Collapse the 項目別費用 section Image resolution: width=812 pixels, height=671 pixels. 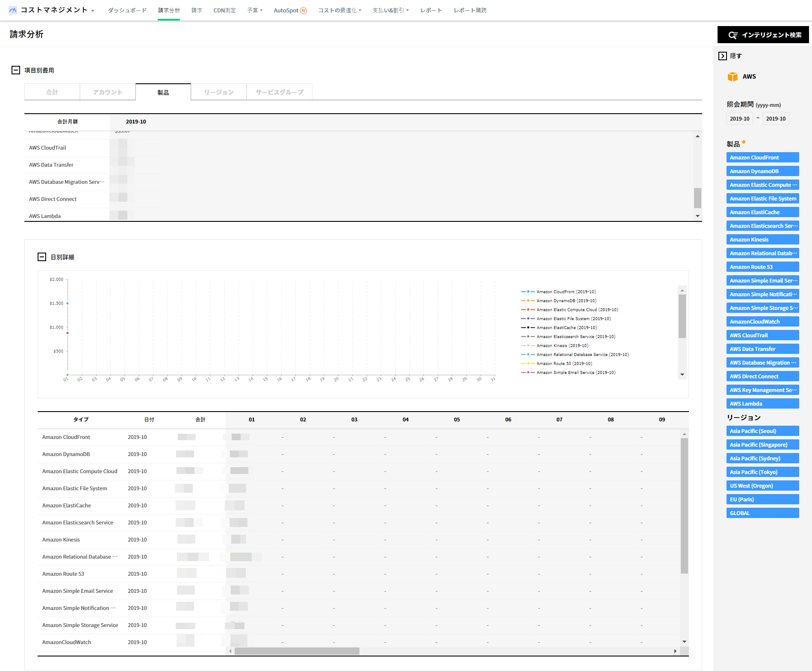click(16, 70)
